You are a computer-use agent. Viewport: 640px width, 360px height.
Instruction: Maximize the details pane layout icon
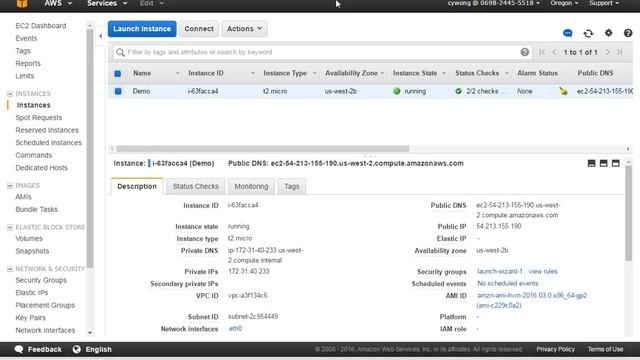(616, 163)
